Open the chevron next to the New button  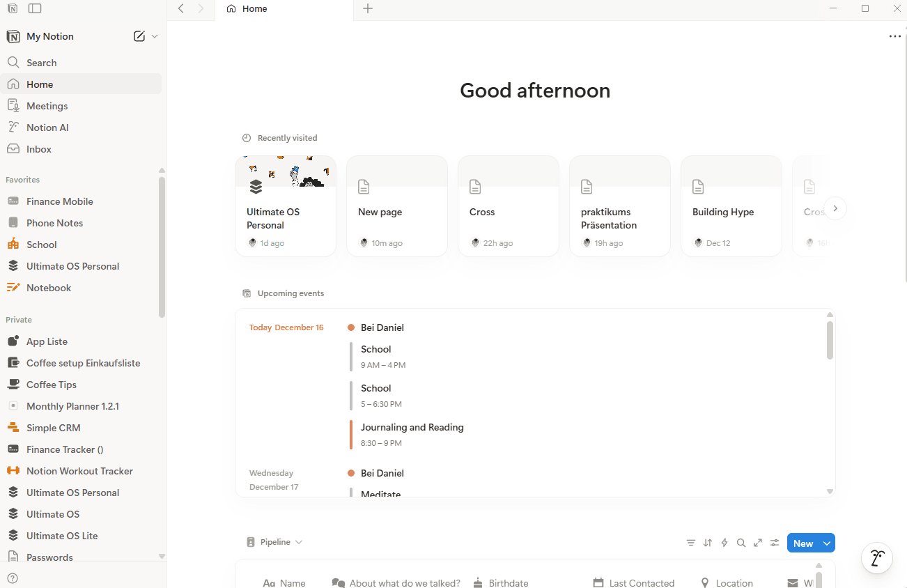point(825,542)
